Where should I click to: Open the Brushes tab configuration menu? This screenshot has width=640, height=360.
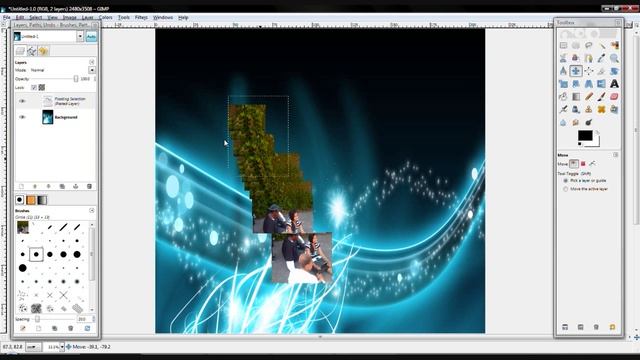click(92, 211)
